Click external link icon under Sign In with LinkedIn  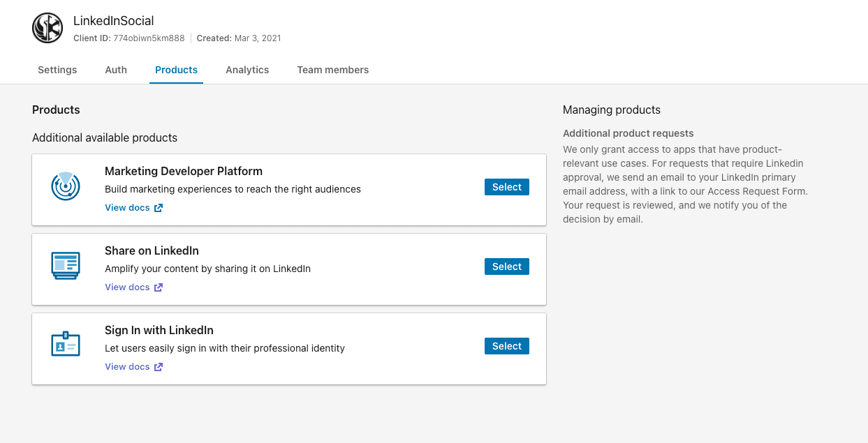pyautogui.click(x=159, y=367)
